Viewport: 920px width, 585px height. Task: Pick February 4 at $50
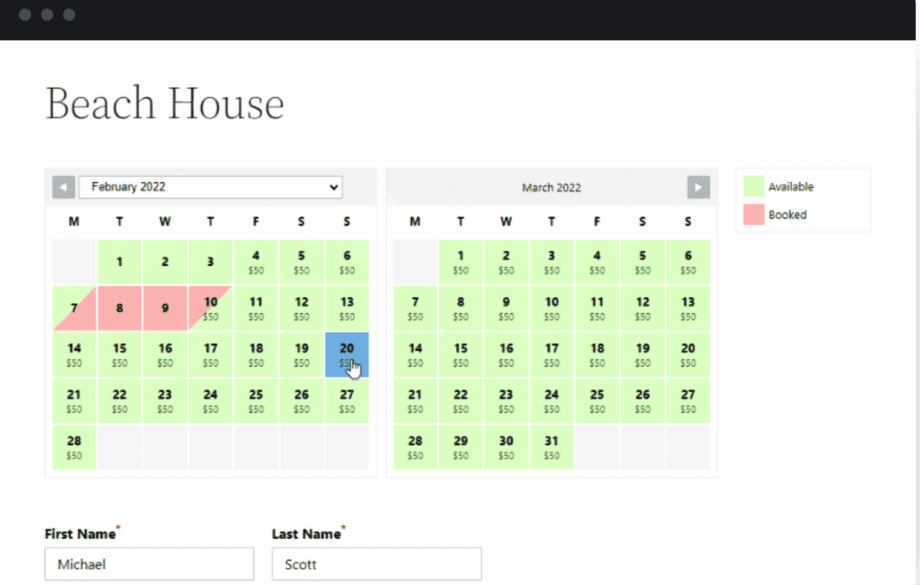coord(256,262)
